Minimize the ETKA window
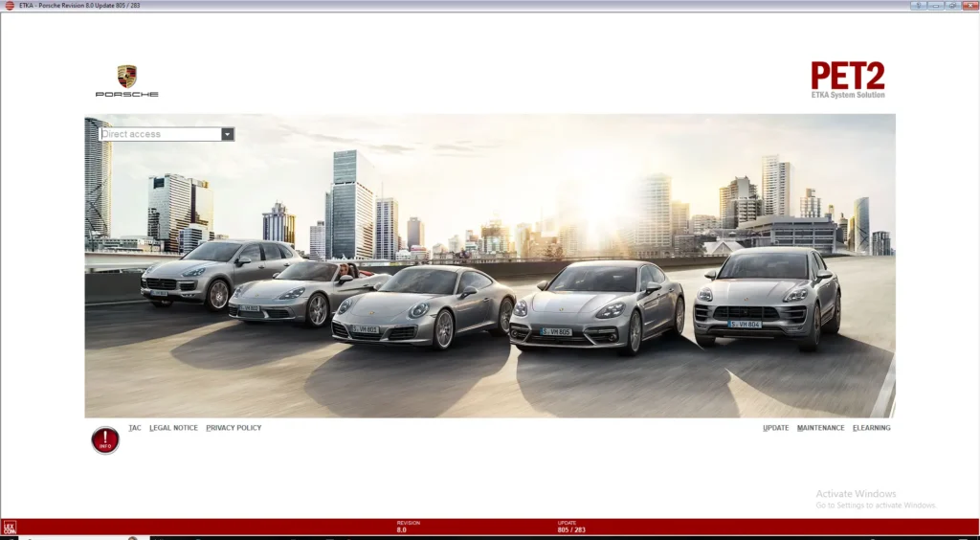The height and width of the screenshot is (540, 980). (x=935, y=5)
